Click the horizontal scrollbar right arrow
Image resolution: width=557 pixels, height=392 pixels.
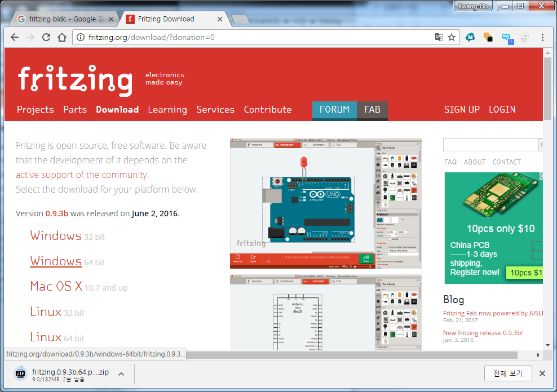point(538,355)
